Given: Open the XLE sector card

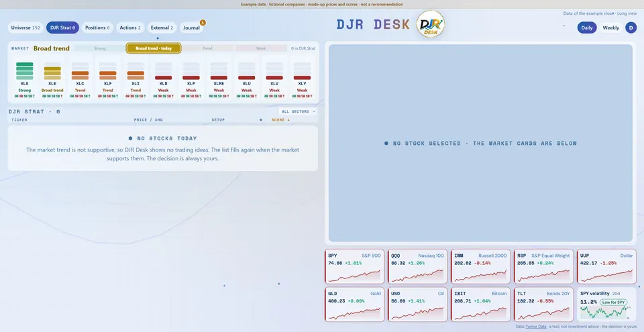Looking at the screenshot, I should [x=52, y=78].
